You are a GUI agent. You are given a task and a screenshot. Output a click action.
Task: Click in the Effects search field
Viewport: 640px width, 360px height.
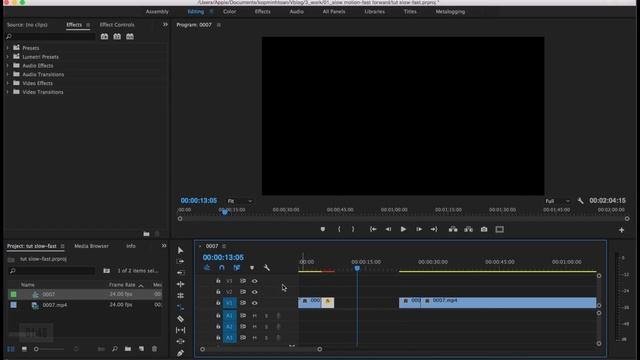click(x=51, y=37)
